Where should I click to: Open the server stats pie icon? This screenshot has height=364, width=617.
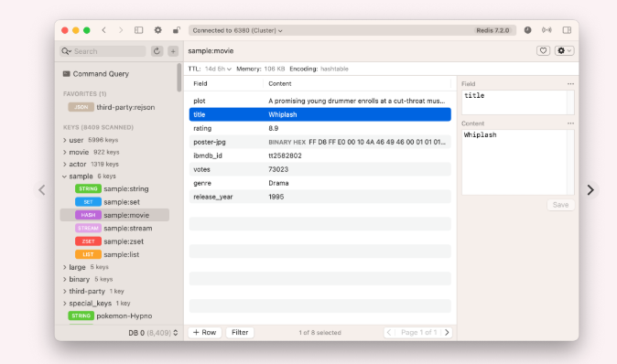(x=527, y=30)
